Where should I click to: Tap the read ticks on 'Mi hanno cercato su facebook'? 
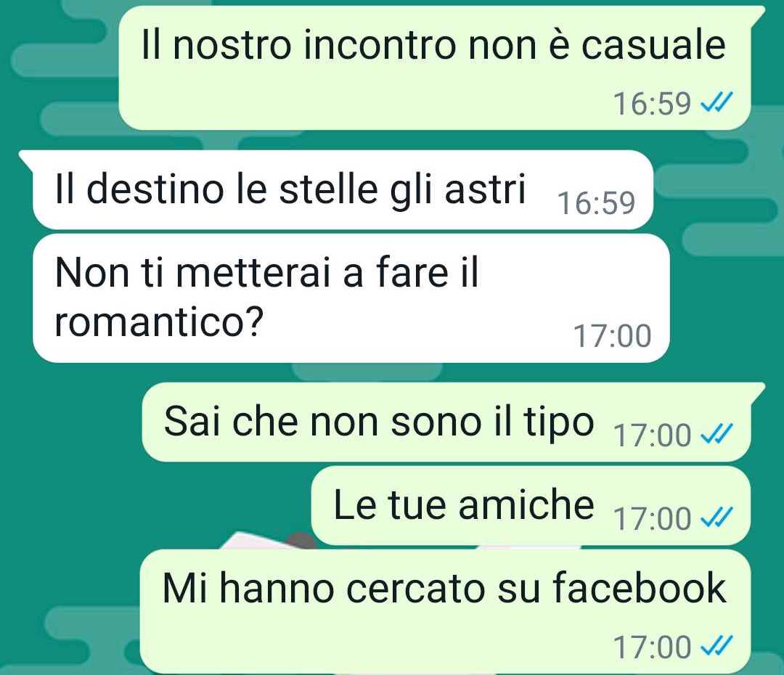pyautogui.click(x=717, y=645)
